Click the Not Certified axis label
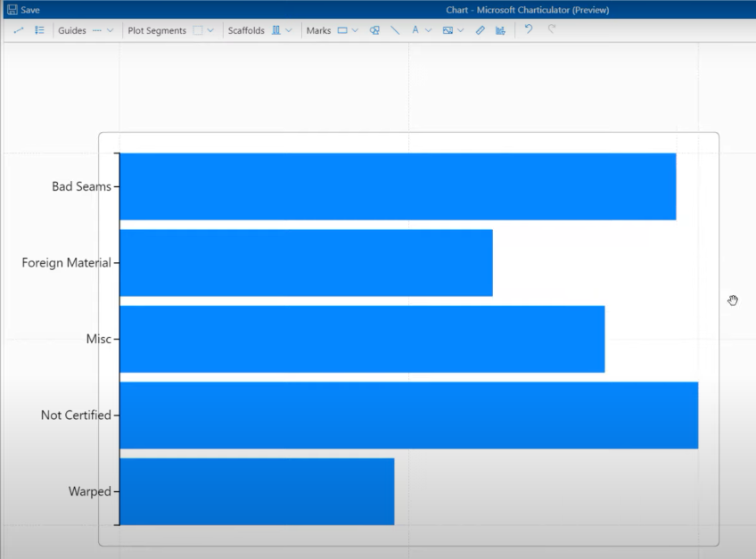This screenshot has width=756, height=559. coord(76,415)
